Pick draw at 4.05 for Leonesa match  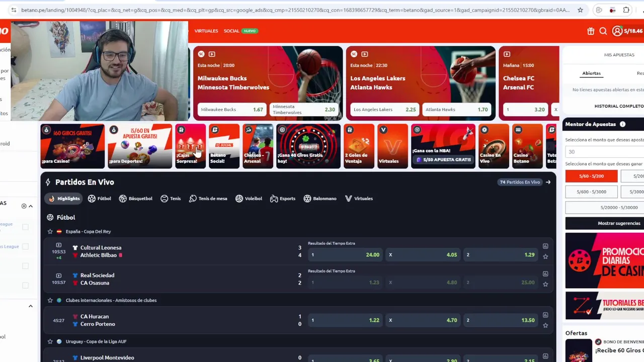click(423, 255)
